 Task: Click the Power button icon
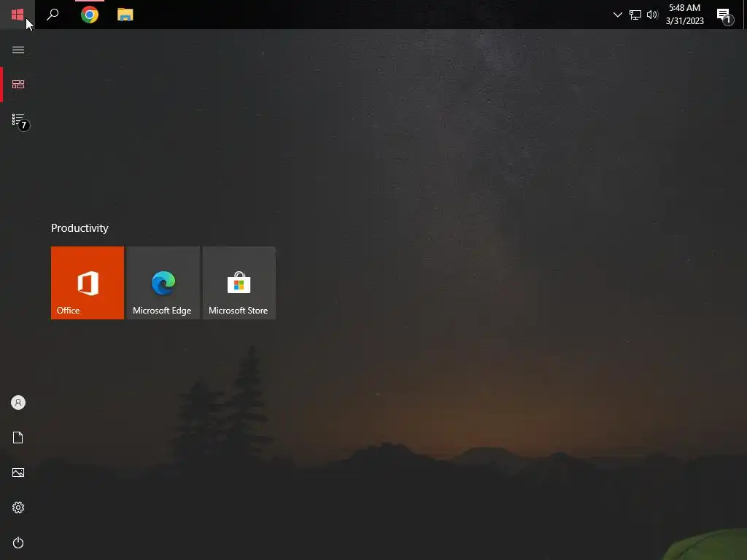point(18,542)
